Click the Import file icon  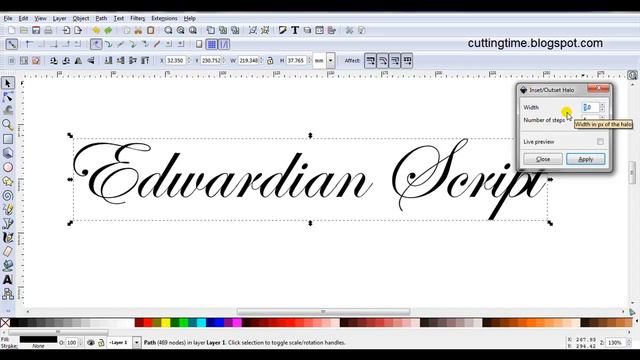pos(66,30)
